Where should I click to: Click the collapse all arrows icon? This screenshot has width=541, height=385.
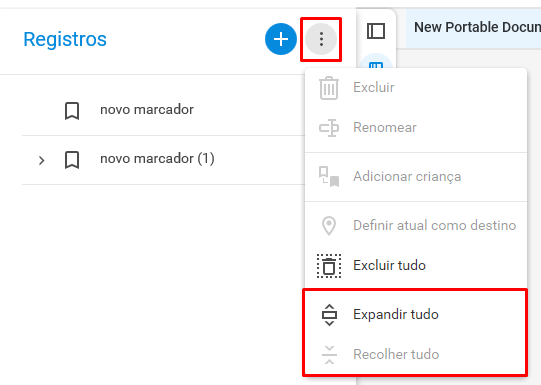pyautogui.click(x=329, y=355)
